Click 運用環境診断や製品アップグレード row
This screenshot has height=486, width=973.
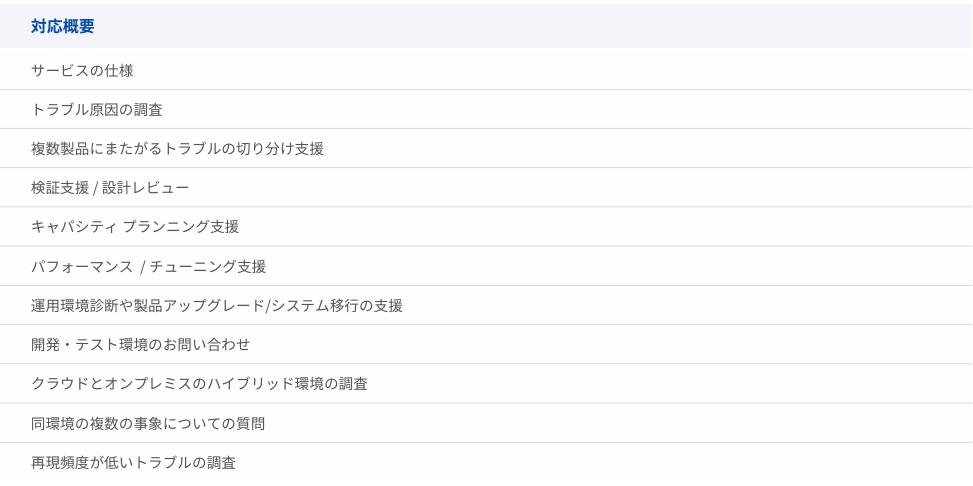tap(486, 305)
